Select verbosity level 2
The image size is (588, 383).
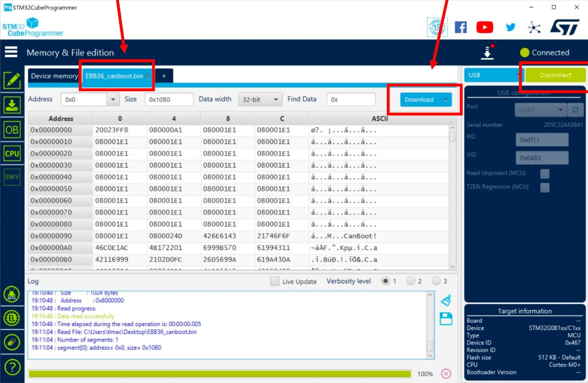[411, 281]
